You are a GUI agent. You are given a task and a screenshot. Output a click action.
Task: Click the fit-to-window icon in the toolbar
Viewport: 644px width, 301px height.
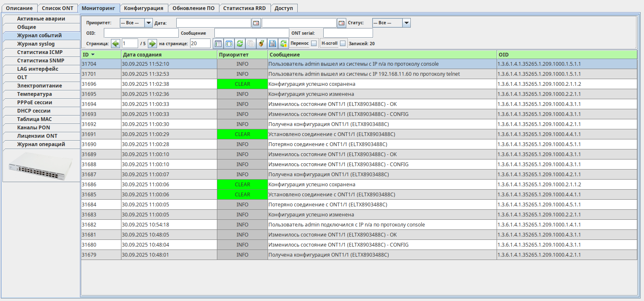pos(229,44)
